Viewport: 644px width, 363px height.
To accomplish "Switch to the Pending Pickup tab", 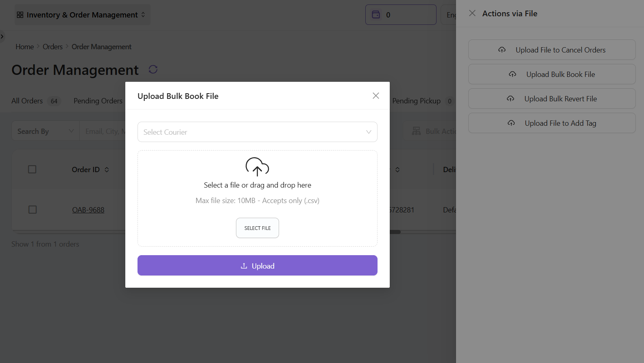I will (x=416, y=101).
